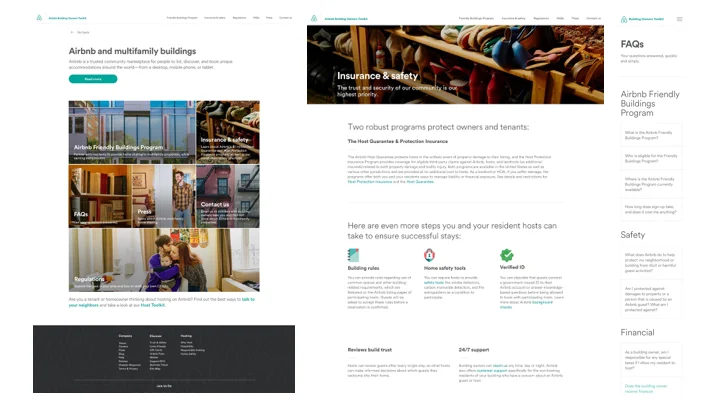Expand 'Am I protected against damages to property' question
720x405 pixels.
tap(651, 298)
